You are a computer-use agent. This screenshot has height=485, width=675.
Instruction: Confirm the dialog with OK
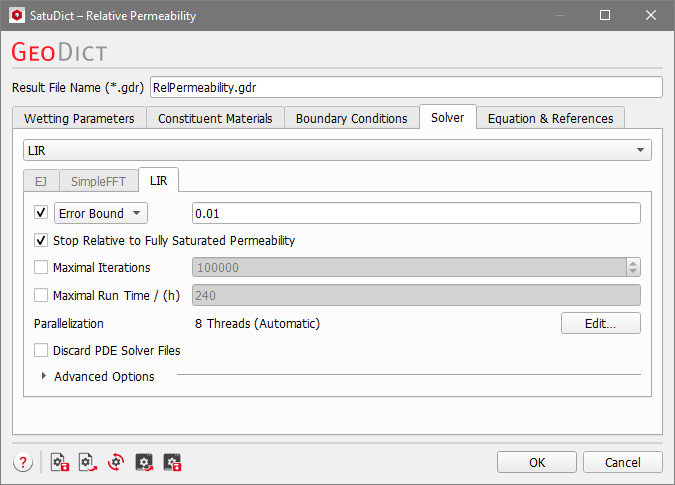537,462
